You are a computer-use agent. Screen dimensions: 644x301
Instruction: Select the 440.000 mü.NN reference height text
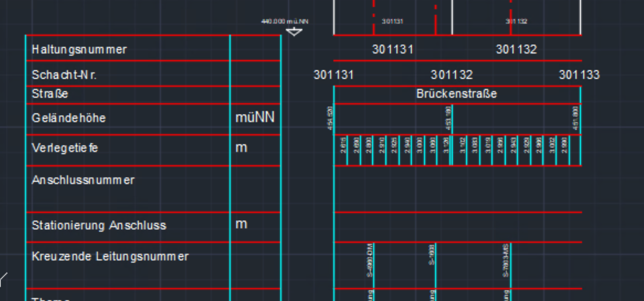click(x=285, y=22)
